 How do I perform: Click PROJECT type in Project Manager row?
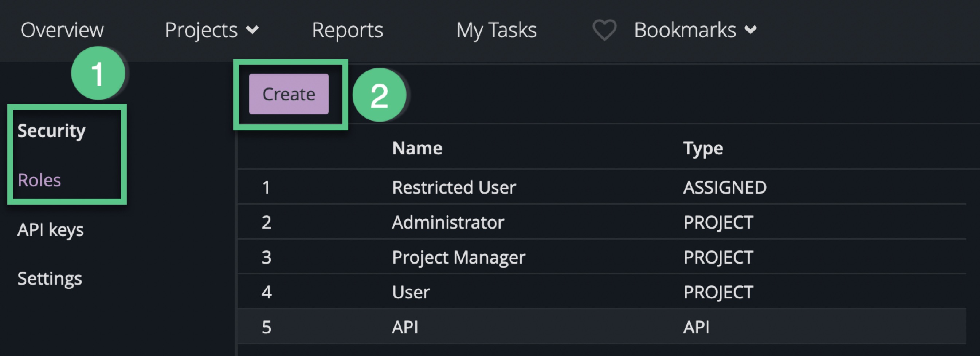pos(718,257)
